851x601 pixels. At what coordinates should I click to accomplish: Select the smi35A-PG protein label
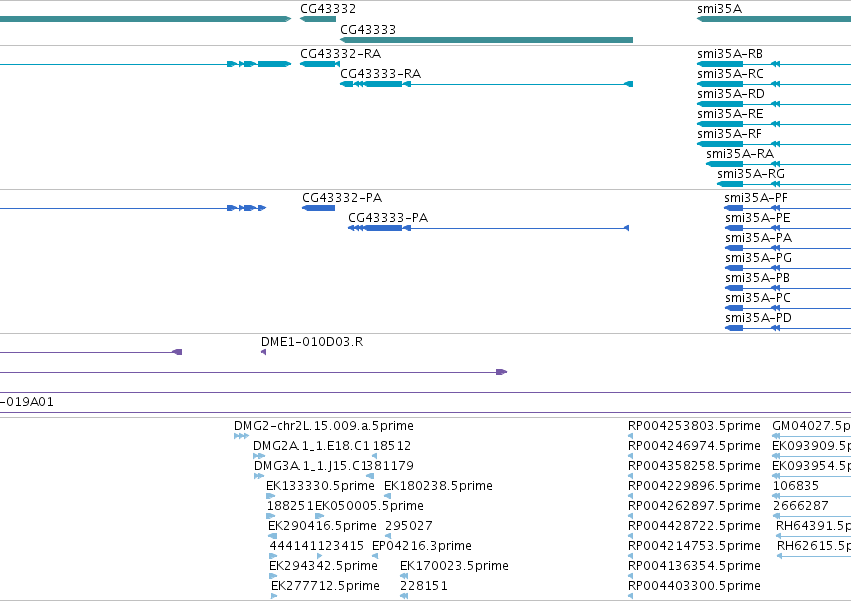pyautogui.click(x=758, y=258)
